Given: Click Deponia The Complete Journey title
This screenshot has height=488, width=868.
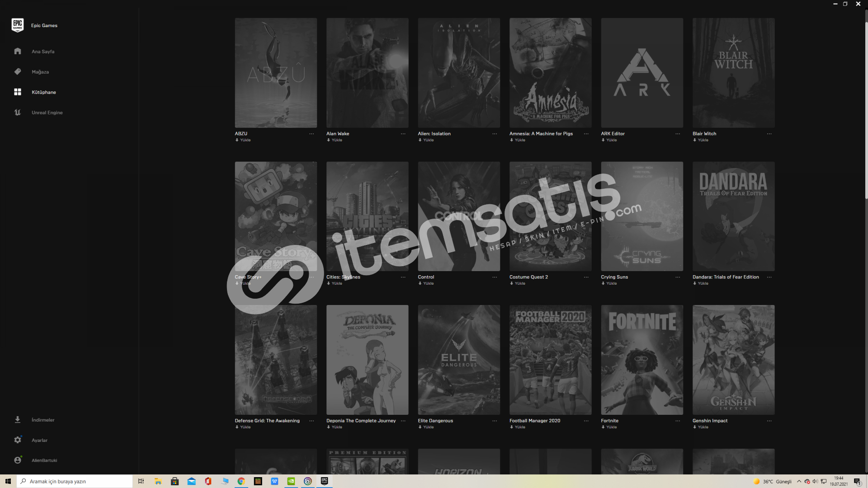Looking at the screenshot, I should tap(361, 421).
